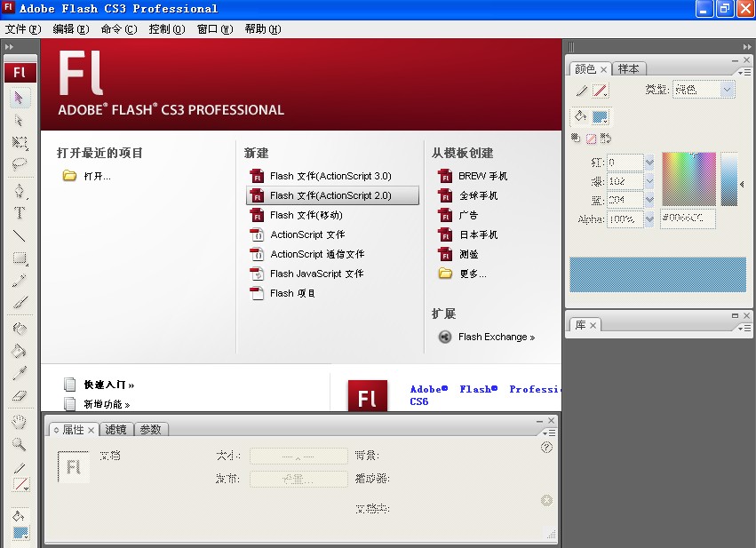
Task: Select the Subselection tool in the toolbar
Action: (20, 120)
